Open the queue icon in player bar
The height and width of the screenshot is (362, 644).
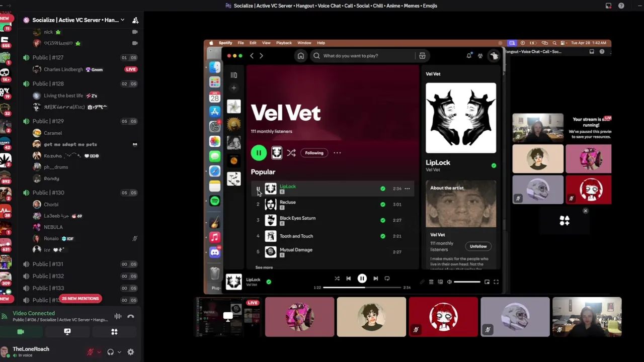431,282
